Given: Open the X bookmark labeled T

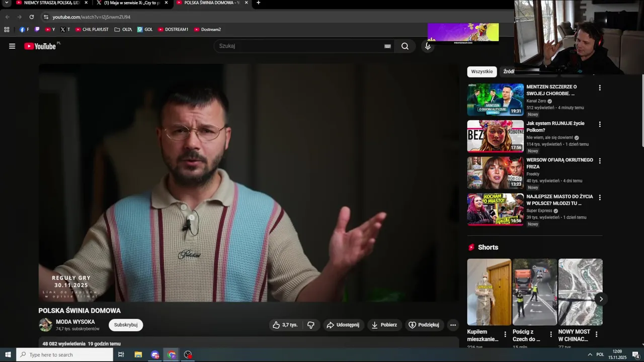Looking at the screenshot, I should 65,30.
